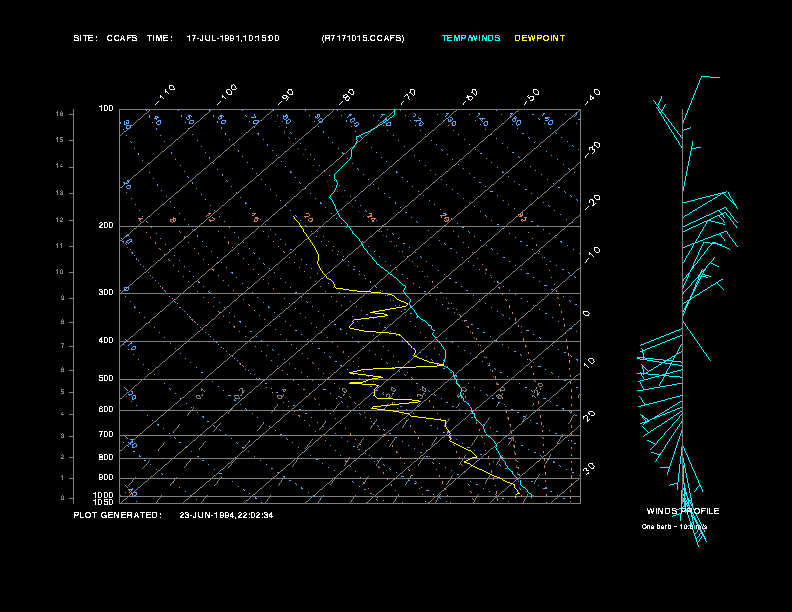Click the -80 isotherm label at top

(x=347, y=97)
